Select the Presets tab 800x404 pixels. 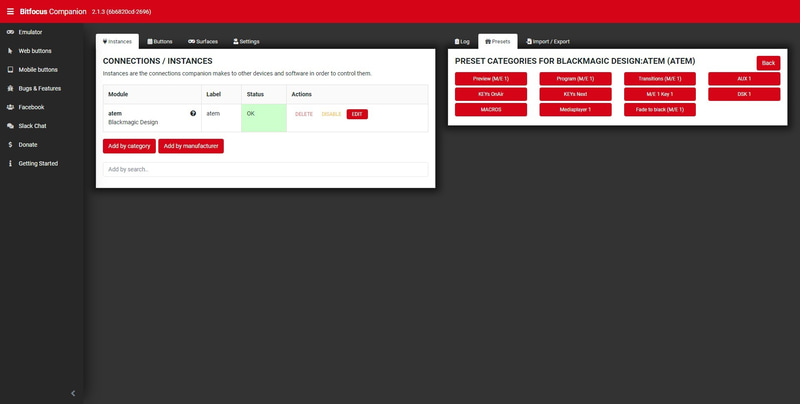point(497,41)
